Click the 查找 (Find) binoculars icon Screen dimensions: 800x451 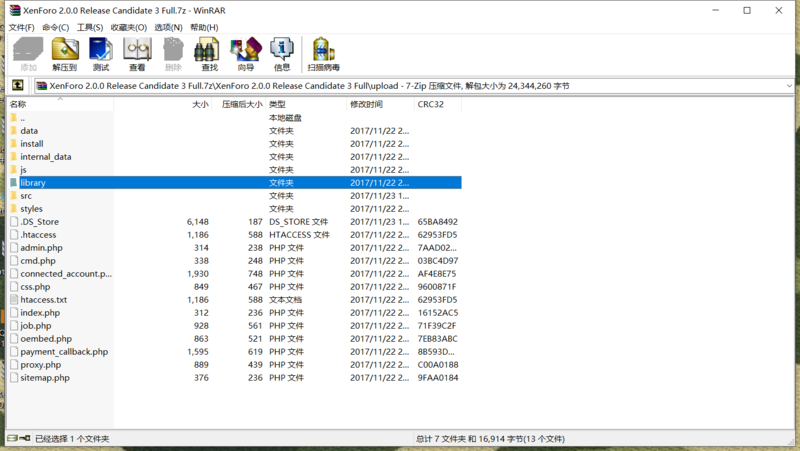coord(208,54)
